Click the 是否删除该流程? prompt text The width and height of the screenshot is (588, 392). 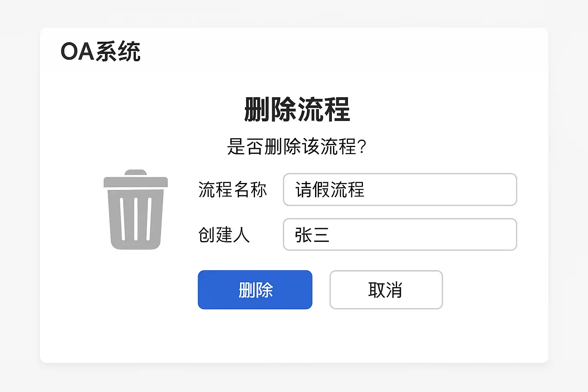[x=297, y=146]
